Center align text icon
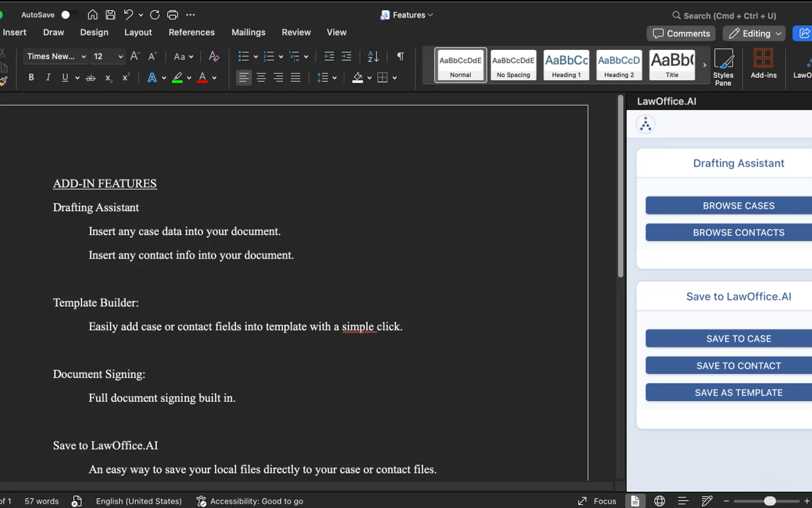Viewport: 812px width, 508px height. pyautogui.click(x=261, y=78)
